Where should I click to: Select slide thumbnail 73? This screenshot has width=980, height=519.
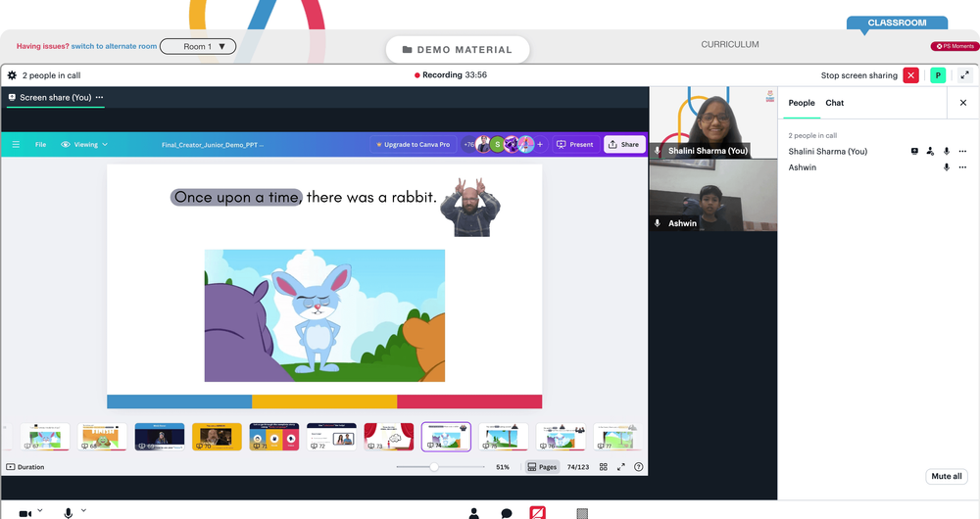click(389, 437)
